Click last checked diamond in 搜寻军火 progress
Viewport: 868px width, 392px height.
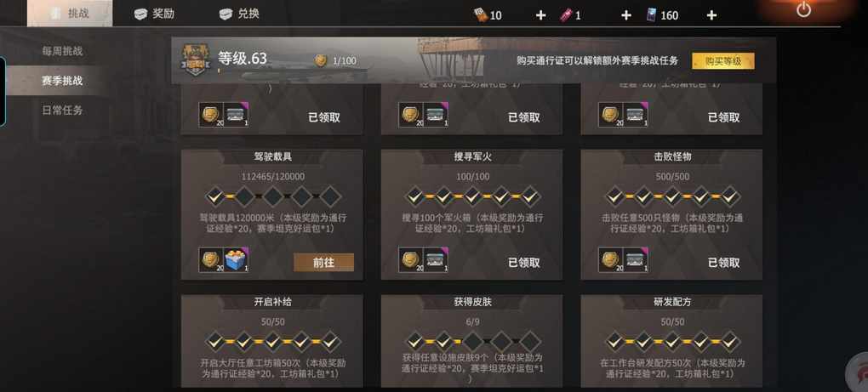[x=529, y=196]
